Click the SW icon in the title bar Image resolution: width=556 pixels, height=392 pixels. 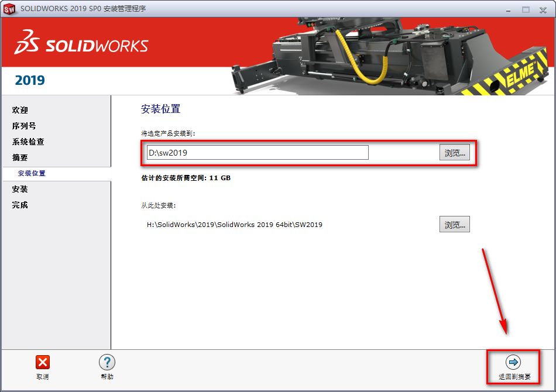9,9
